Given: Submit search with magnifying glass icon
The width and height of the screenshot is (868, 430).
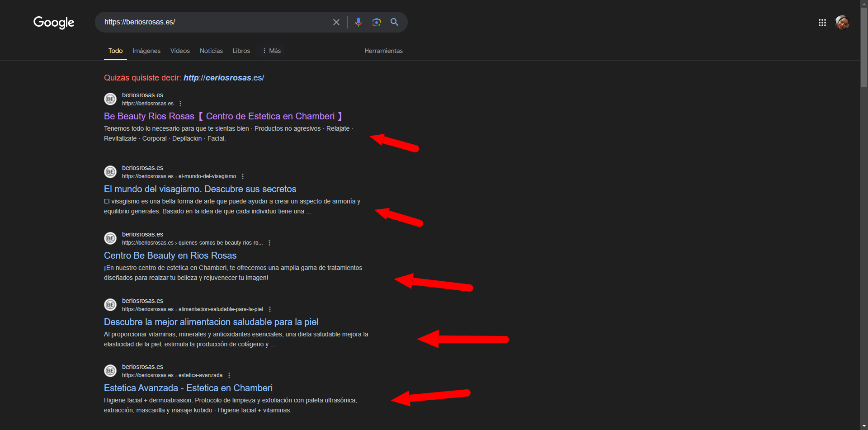Looking at the screenshot, I should (x=395, y=22).
